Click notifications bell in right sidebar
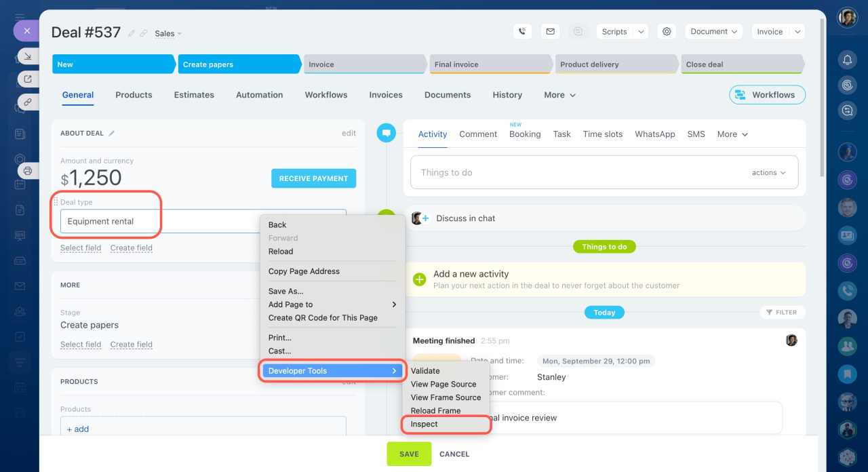 point(847,60)
